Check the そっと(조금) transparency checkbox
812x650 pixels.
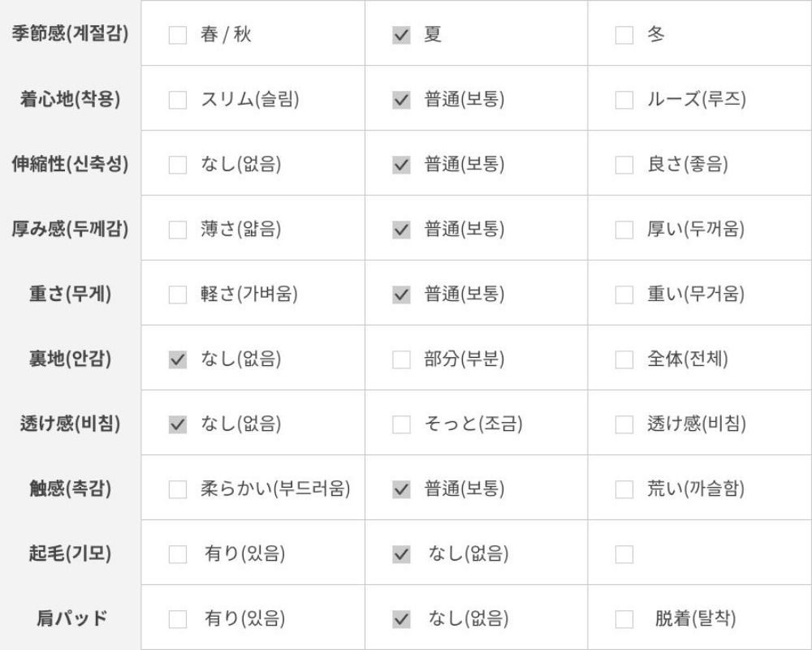[401, 425]
